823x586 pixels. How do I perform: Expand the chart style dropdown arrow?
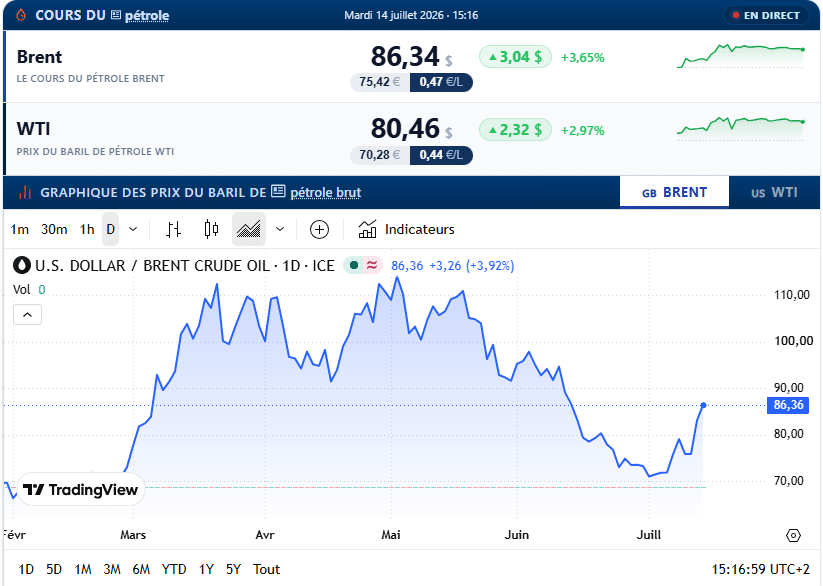[280, 229]
